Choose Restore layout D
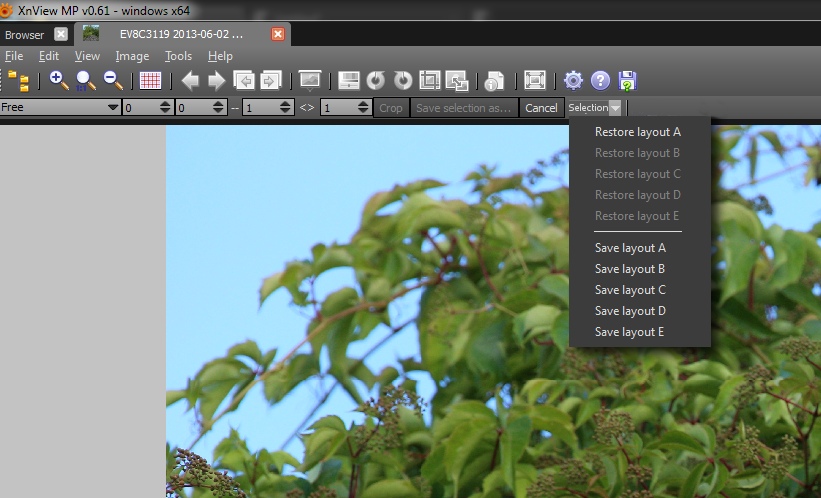This screenshot has width=821, height=498. click(639, 195)
